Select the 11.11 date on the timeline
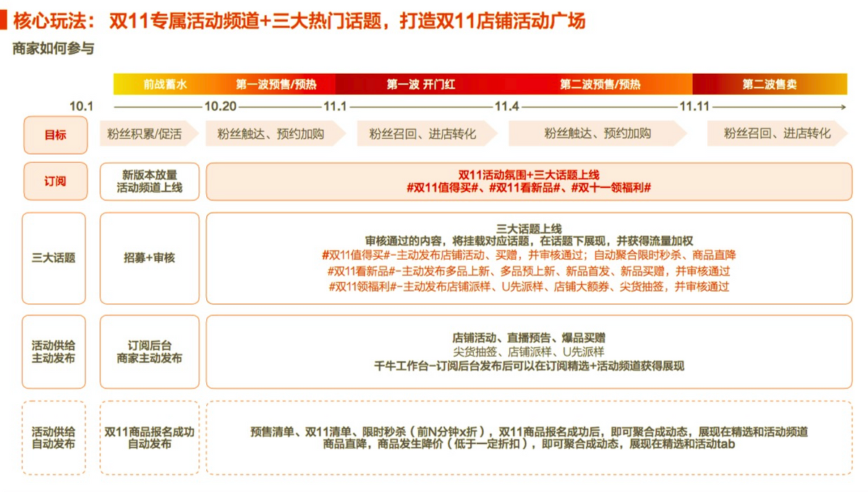This screenshot has width=868, height=492. pos(694,107)
